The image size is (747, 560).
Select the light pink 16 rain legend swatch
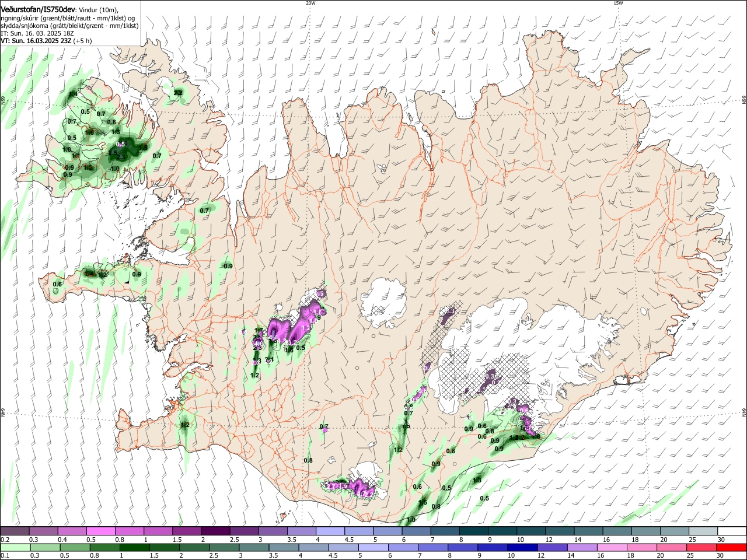(x=612, y=547)
